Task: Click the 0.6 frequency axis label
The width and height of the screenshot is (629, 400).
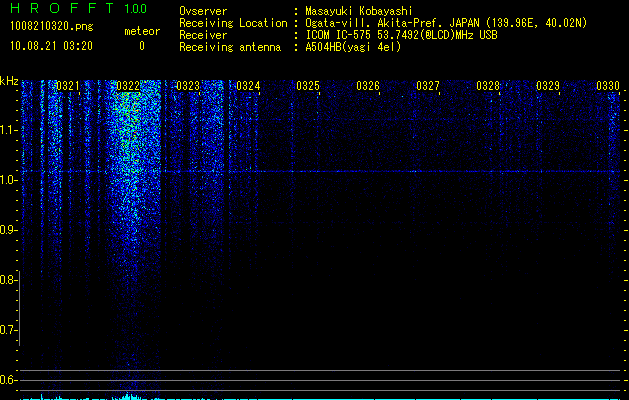Action: 8,380
